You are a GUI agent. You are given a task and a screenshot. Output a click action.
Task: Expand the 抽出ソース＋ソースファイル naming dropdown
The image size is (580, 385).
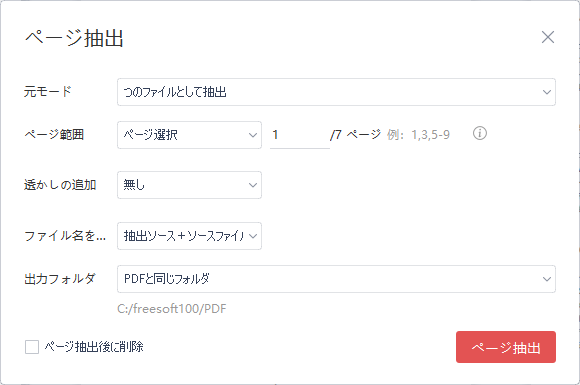click(x=189, y=236)
